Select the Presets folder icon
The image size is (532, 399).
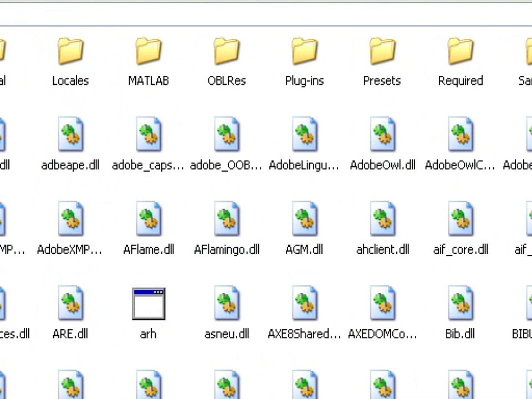382,51
